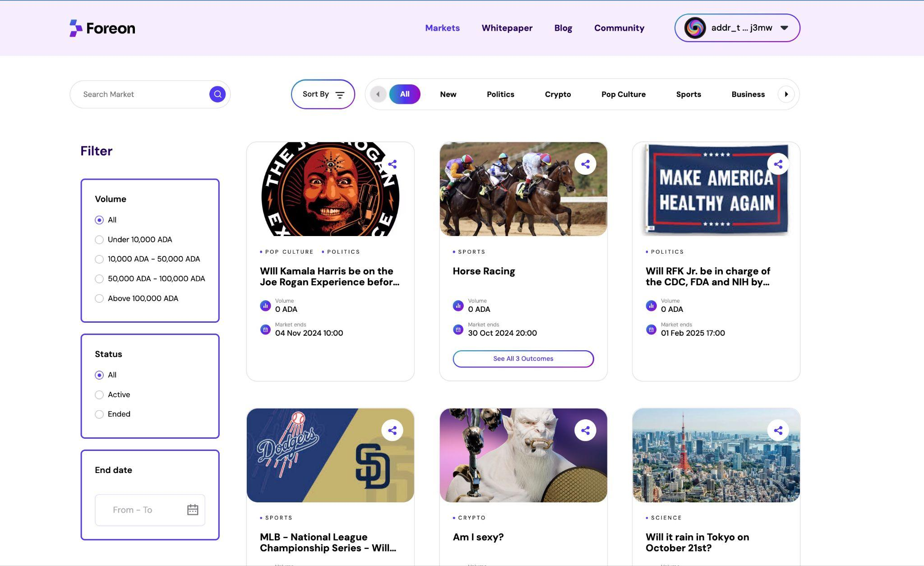Share the Horse Racing market
The height and width of the screenshot is (566, 924).
point(585,164)
